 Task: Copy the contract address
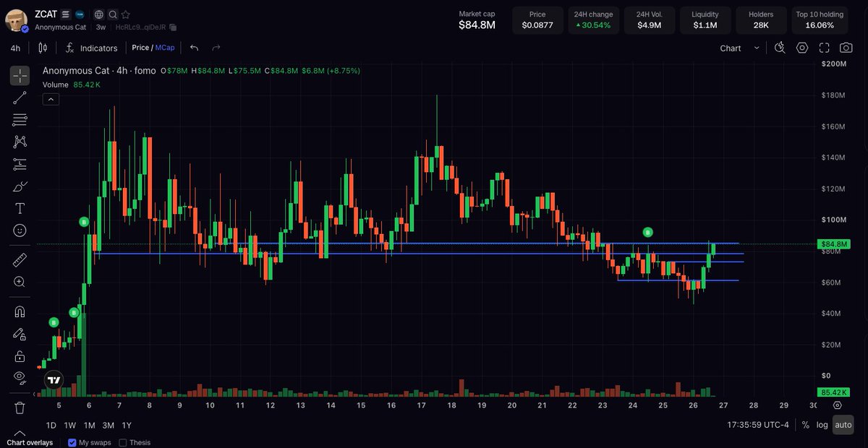174,27
